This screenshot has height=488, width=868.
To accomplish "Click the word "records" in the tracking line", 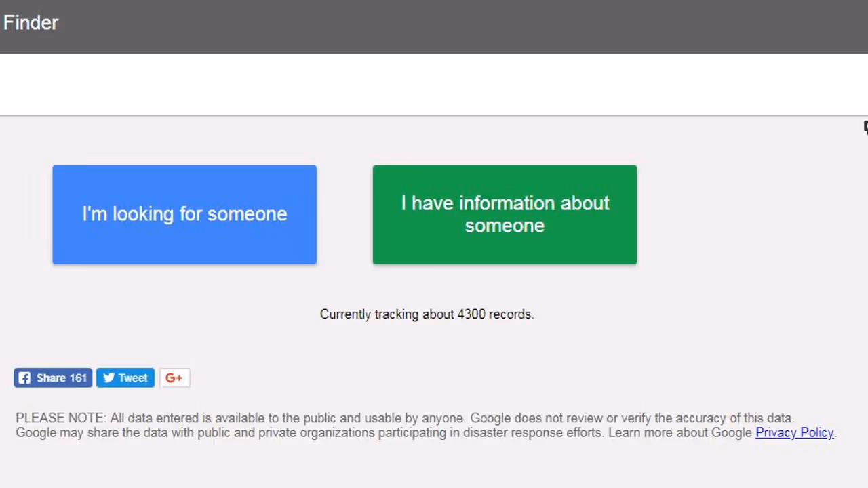I will [x=510, y=314].
